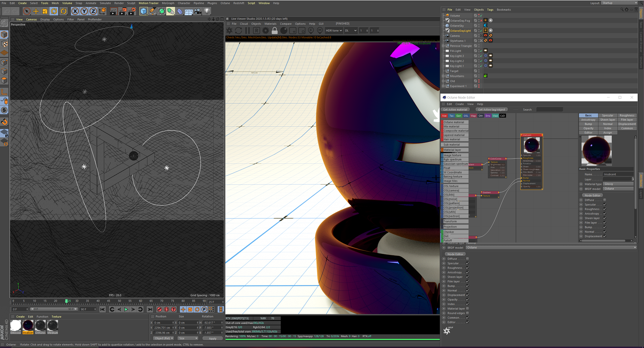Click the Octane render settings gear icon
The image size is (644, 348).
tap(266, 31)
